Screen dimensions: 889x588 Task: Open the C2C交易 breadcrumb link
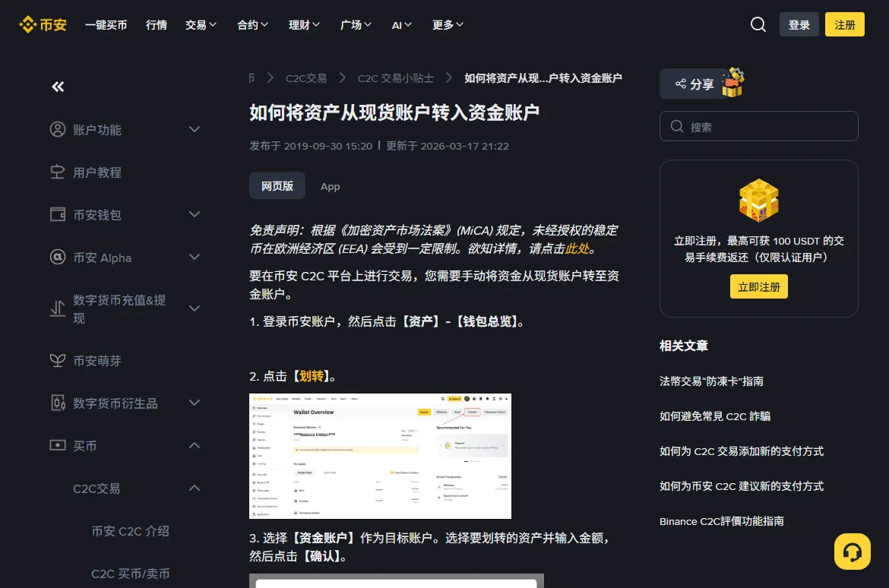click(306, 78)
